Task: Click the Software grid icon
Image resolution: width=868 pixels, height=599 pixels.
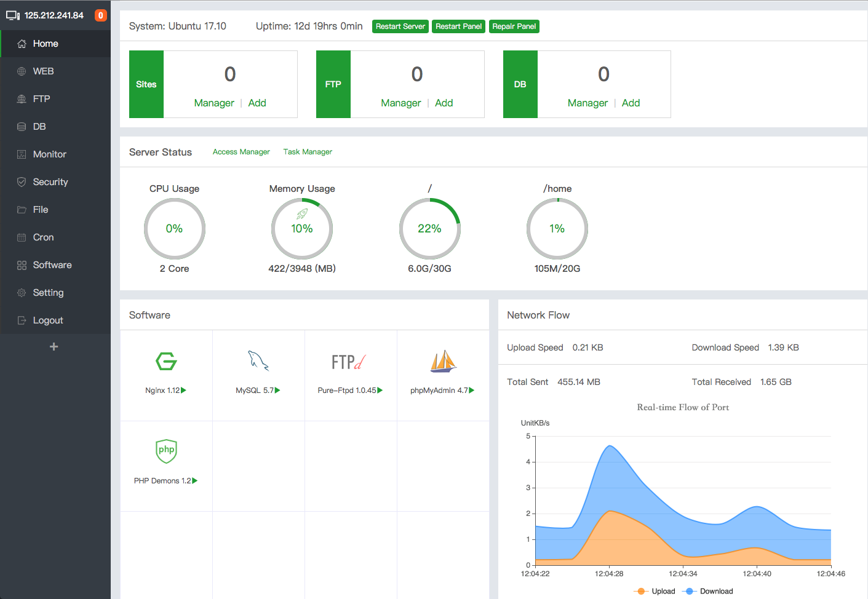Action: (22, 265)
